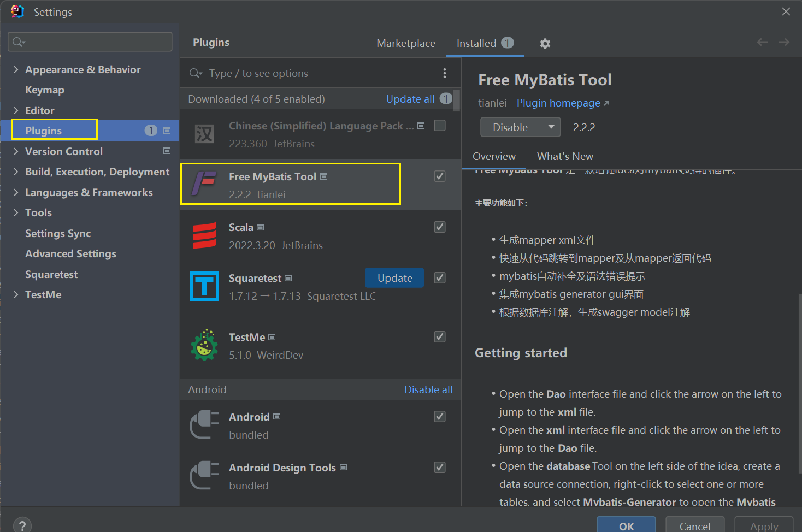This screenshot has height=532, width=802.
Task: Click the Squaretest plugin icon
Action: [x=204, y=286]
